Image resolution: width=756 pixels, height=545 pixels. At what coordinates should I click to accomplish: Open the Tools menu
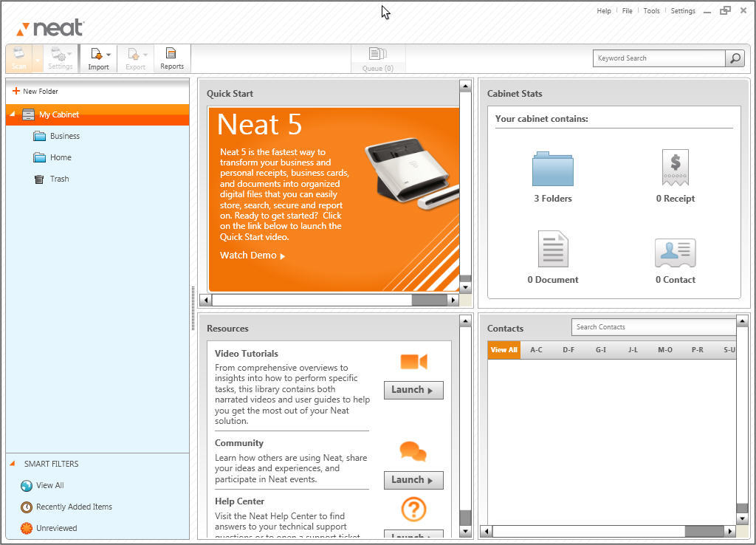[x=651, y=10]
